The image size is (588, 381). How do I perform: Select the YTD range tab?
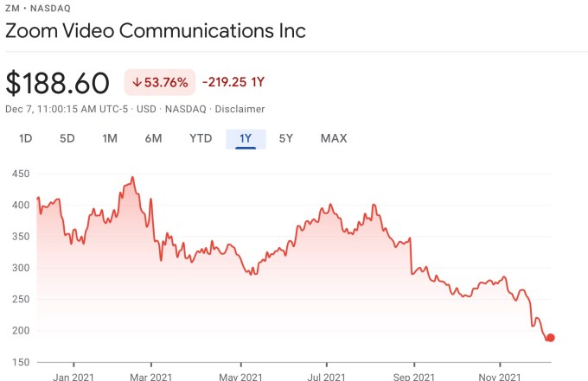pyautogui.click(x=201, y=138)
